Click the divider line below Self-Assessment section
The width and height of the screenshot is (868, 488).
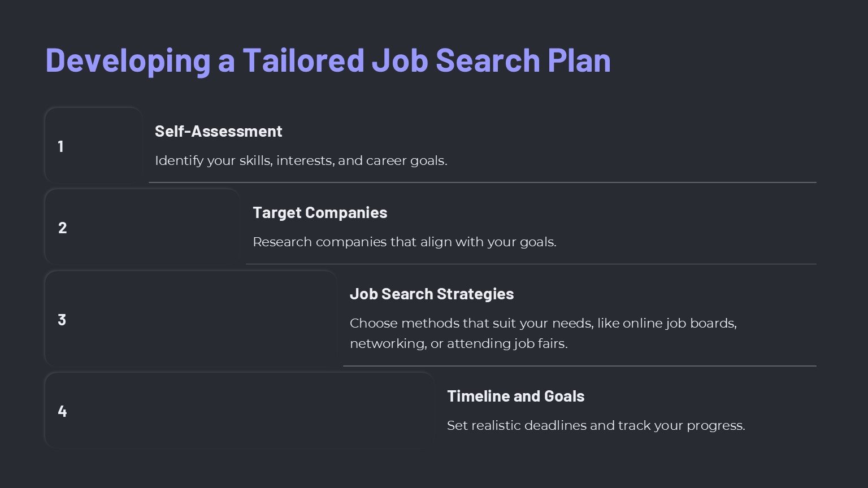point(482,182)
